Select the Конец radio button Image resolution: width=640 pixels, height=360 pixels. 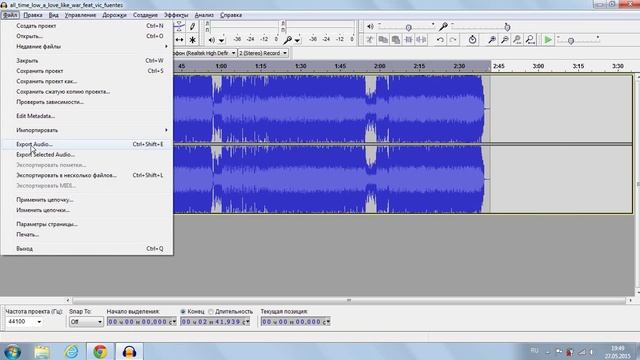[183, 311]
